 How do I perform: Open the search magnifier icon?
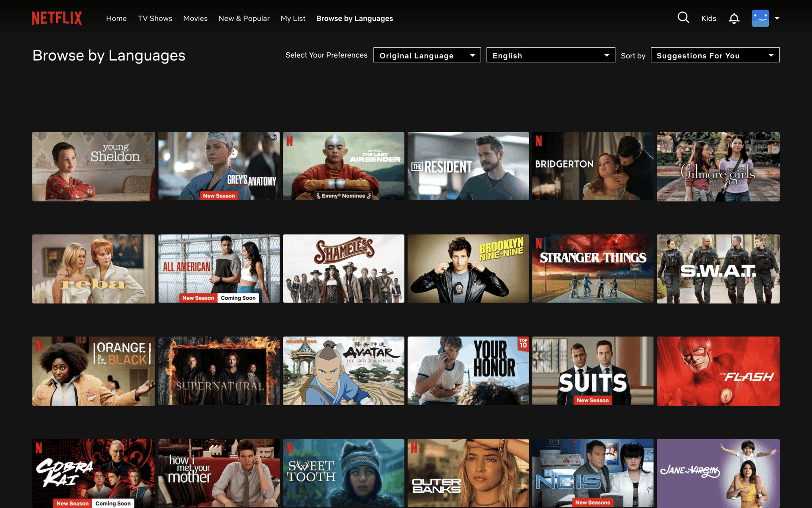683,18
